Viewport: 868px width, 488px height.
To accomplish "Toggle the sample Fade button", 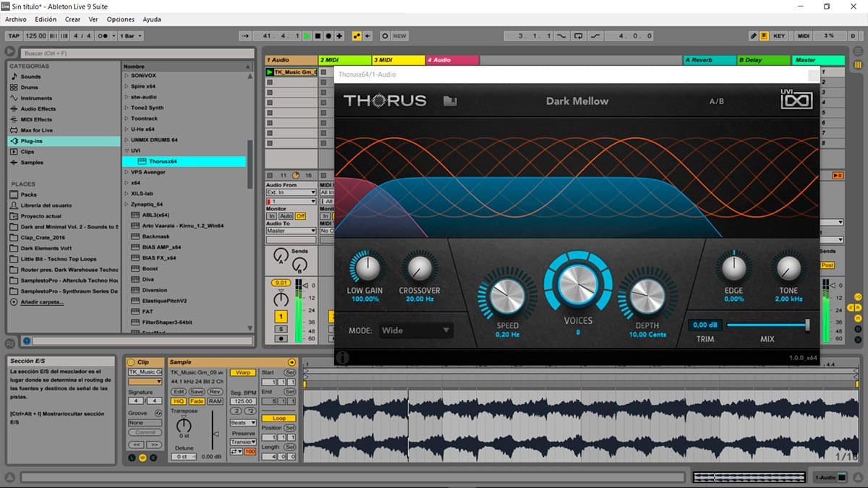I will coord(197,401).
